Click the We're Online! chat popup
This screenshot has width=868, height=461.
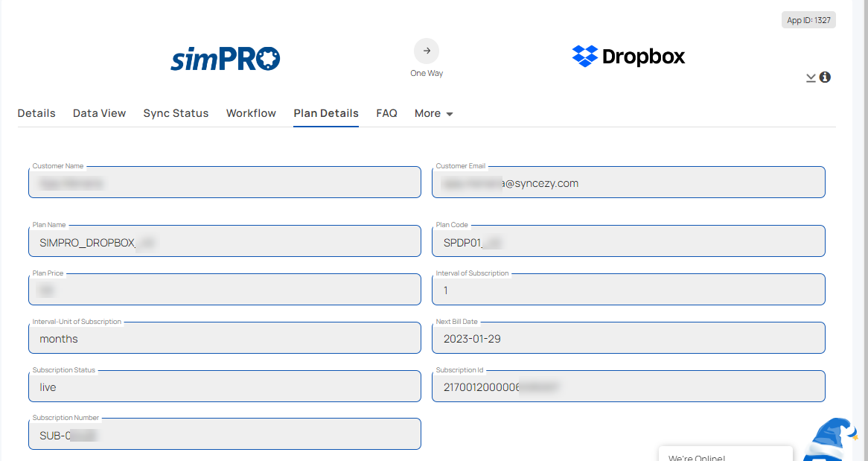(725, 454)
